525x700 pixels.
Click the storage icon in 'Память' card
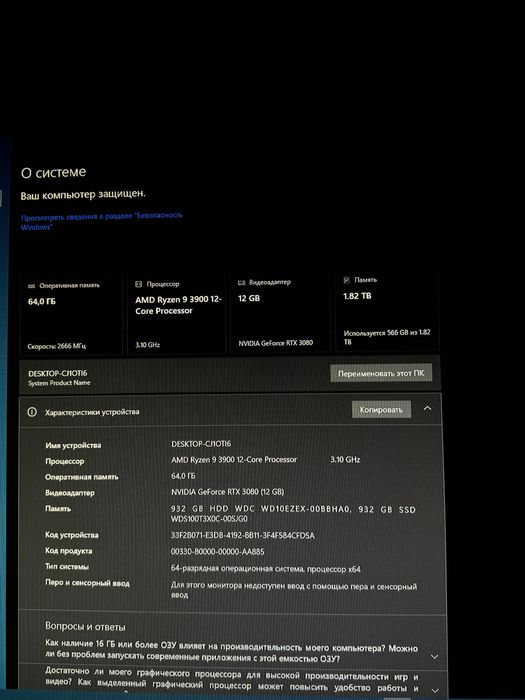tap(346, 280)
